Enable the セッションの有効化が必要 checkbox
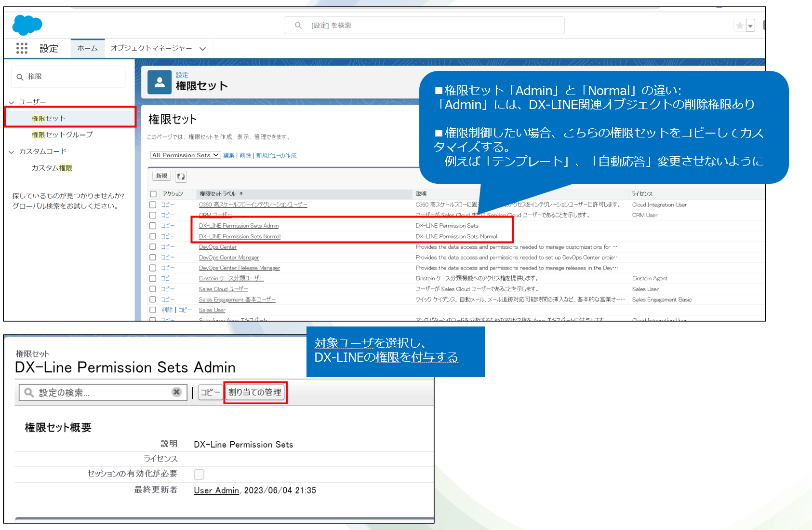Viewport: 812px width, 530px height. [x=199, y=474]
